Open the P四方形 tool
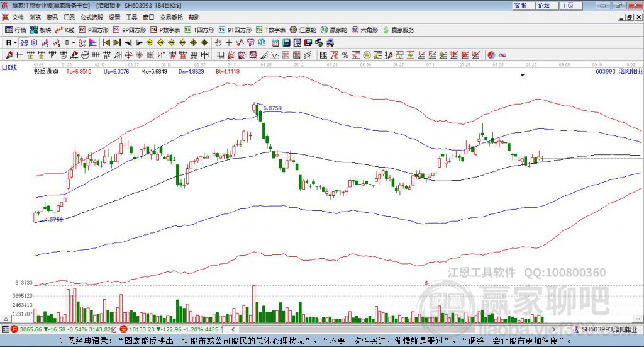644x347 pixels. click(x=94, y=30)
